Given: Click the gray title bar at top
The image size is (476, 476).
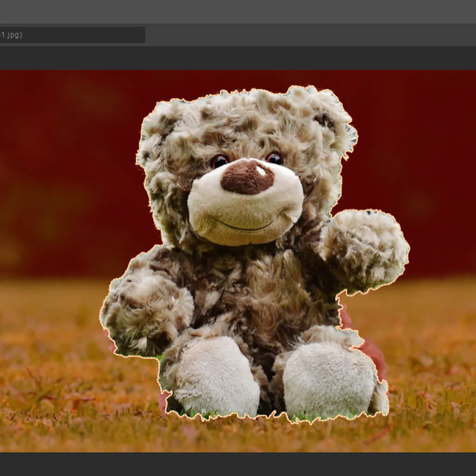Looking at the screenshot, I should click(238, 12).
